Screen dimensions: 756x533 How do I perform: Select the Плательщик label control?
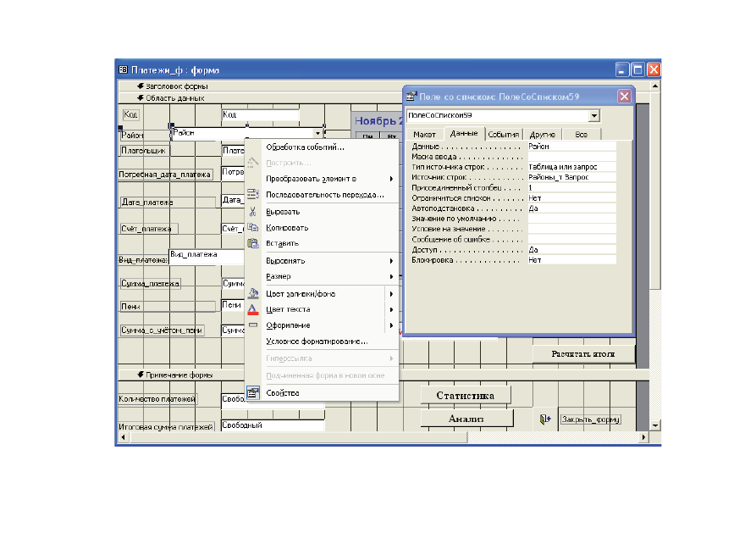(144, 151)
